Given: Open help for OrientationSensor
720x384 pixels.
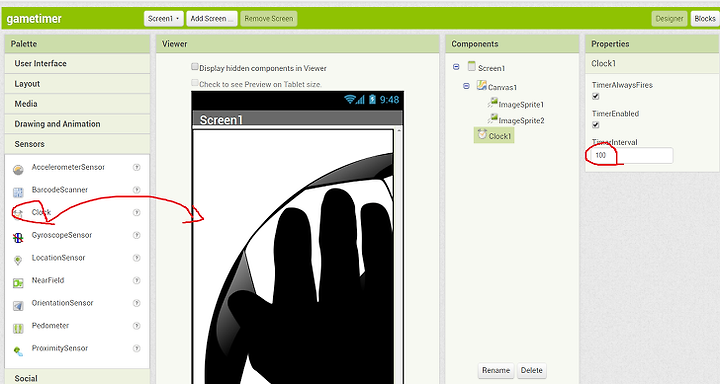Looking at the screenshot, I should coord(136,303).
